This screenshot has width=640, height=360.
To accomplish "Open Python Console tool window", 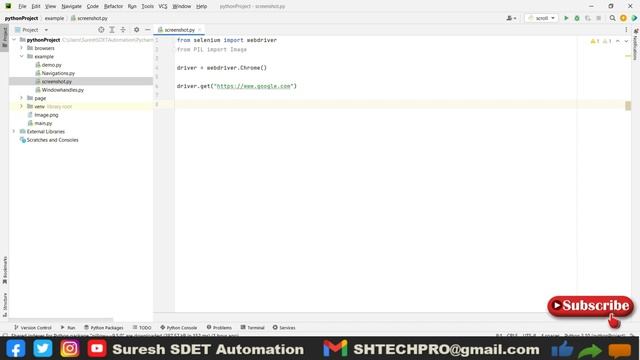I will [x=178, y=328].
